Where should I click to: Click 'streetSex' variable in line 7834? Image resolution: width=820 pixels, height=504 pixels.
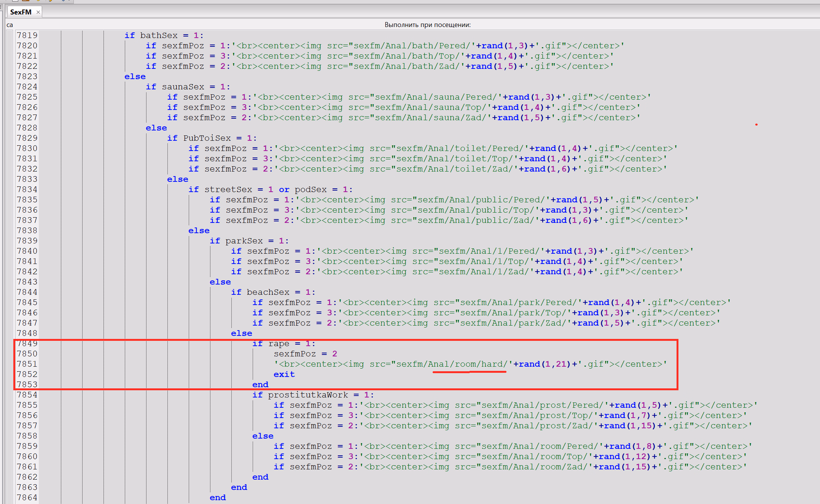pos(228,189)
